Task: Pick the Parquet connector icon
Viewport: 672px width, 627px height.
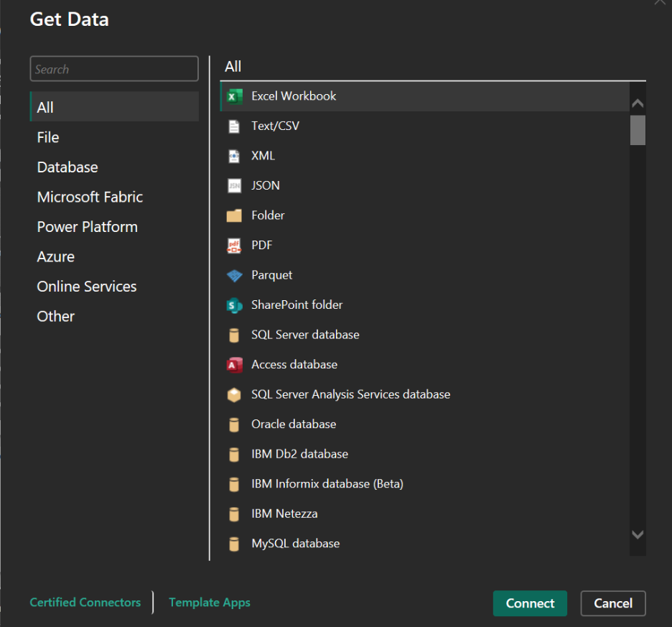Action: (234, 276)
